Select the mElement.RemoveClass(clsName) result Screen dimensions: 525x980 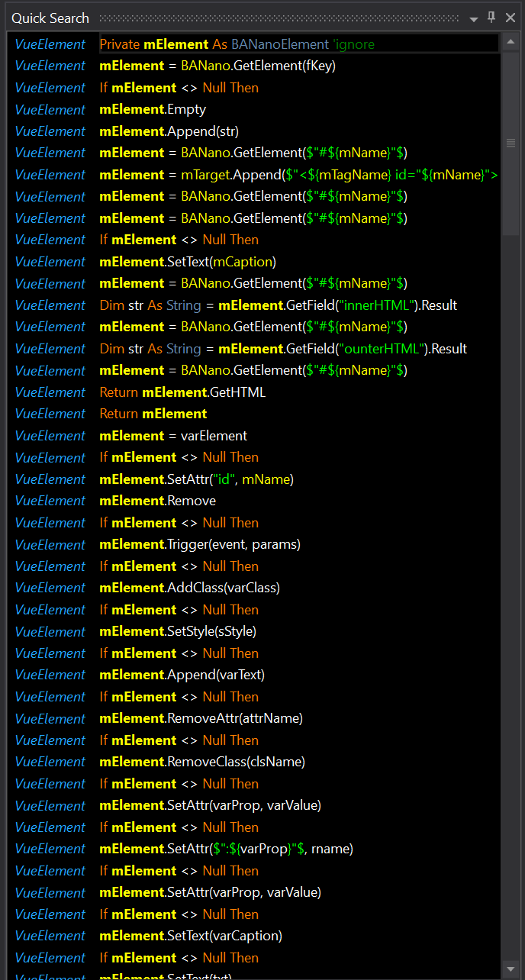202,762
